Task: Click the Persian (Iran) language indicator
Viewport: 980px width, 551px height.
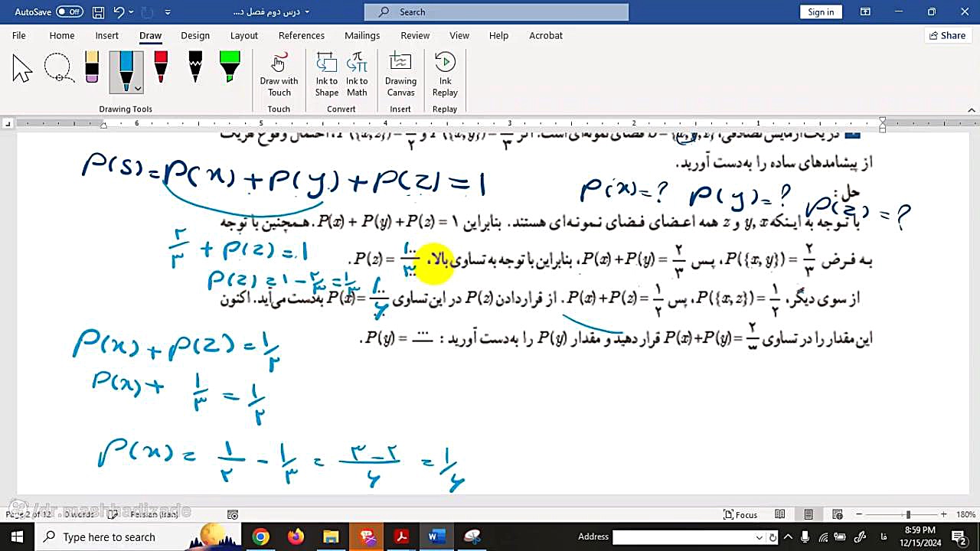Action: click(x=154, y=515)
